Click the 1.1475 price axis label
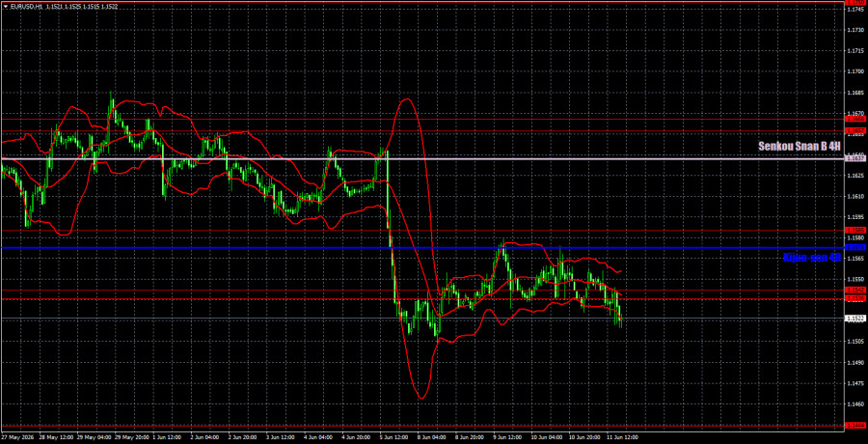The height and width of the screenshot is (444, 868). 855,383
